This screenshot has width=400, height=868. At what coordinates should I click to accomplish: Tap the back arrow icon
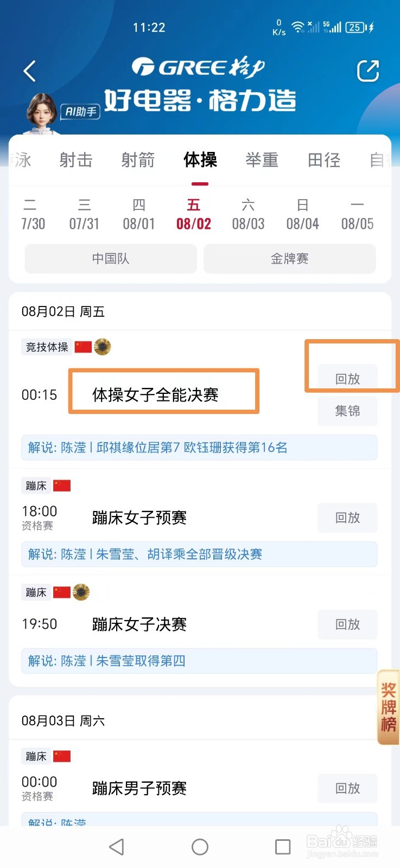[30, 71]
